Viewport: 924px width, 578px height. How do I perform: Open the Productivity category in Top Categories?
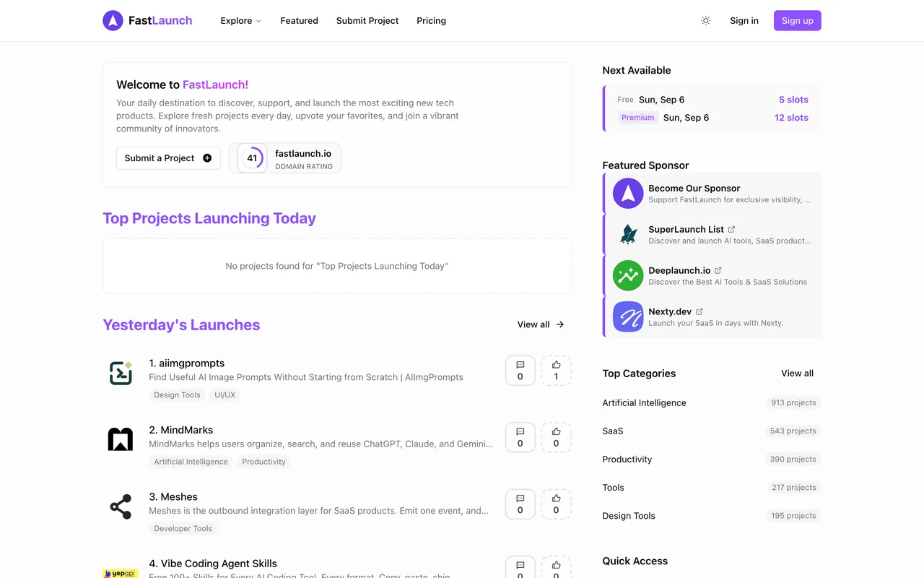[627, 460]
